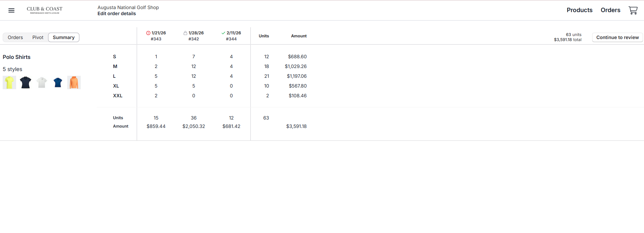Open the shopping cart
The image size is (644, 233).
(633, 10)
